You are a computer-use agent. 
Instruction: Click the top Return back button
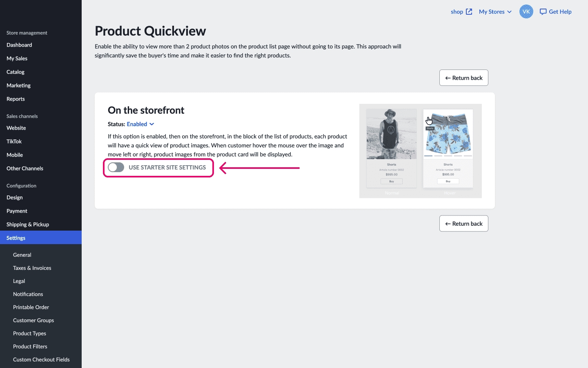pyautogui.click(x=463, y=78)
